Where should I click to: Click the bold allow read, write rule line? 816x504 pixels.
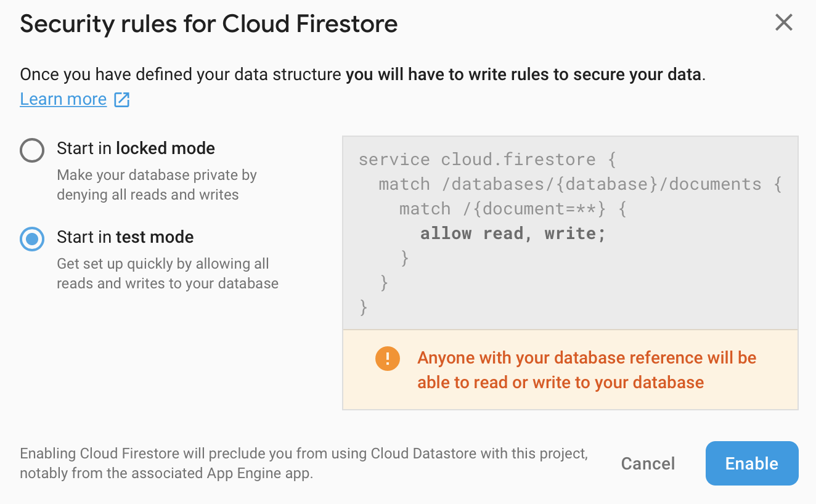click(512, 233)
